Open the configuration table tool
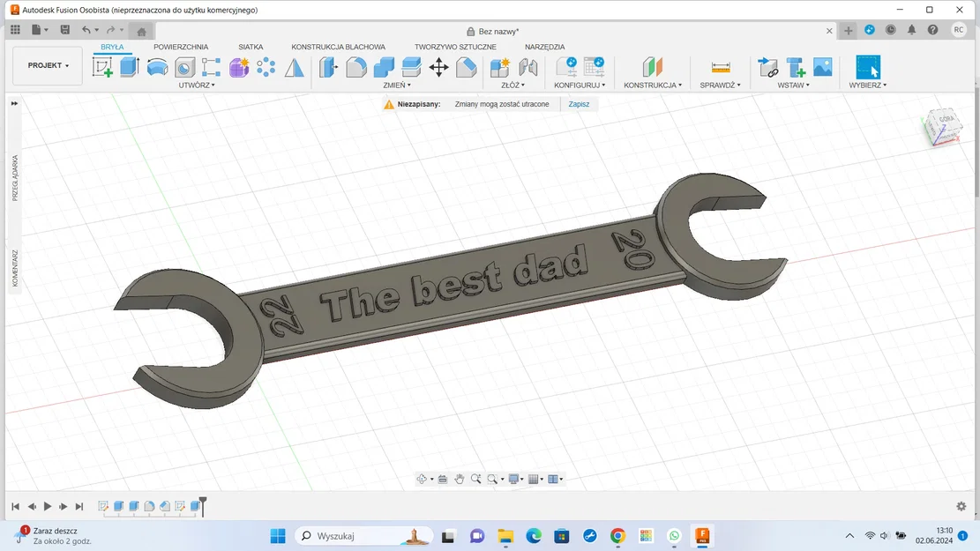Viewport: 980px width, 551px height. pos(595,67)
